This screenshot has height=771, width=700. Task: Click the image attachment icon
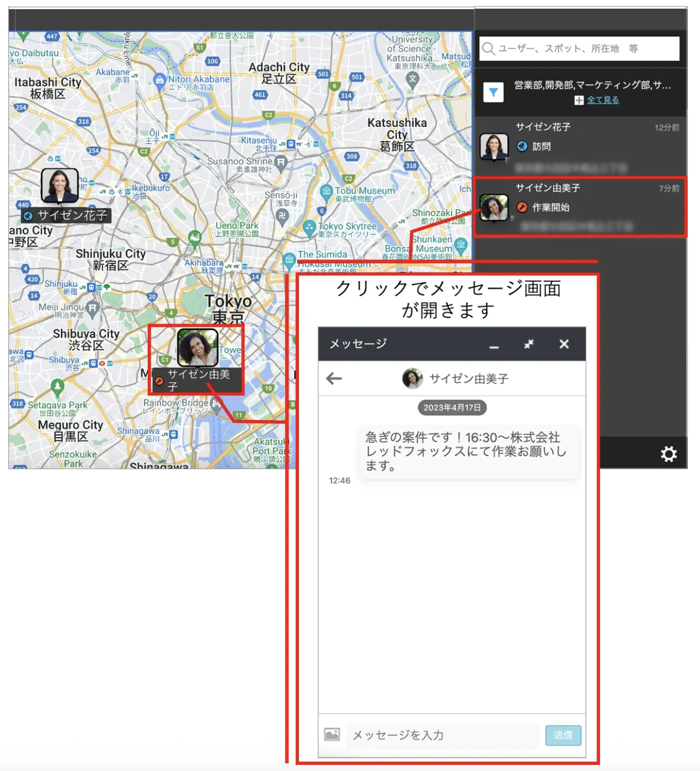(332, 734)
